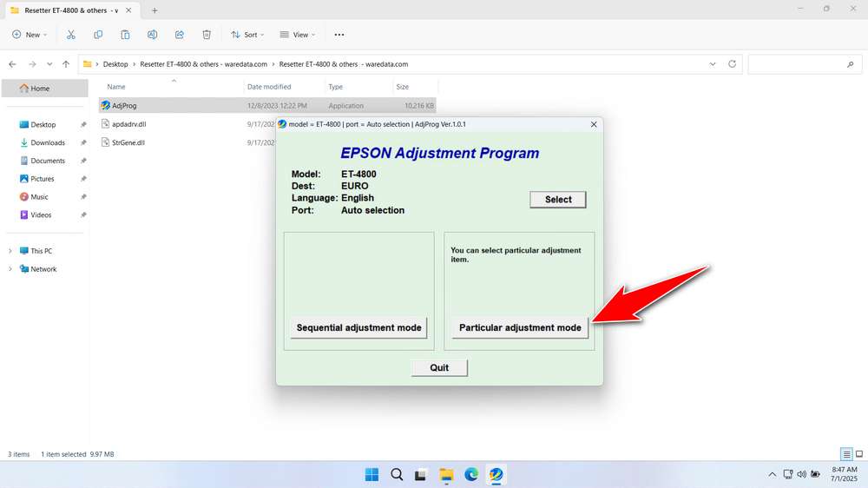Click the Share icon in toolbar
This screenshot has height=488, width=868.
coord(180,35)
